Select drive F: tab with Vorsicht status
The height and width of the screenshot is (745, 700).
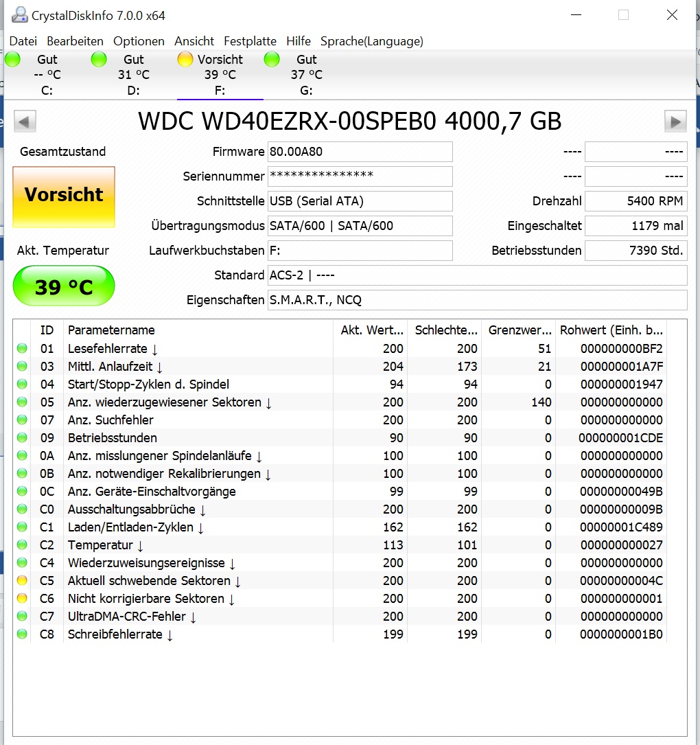pos(220,75)
